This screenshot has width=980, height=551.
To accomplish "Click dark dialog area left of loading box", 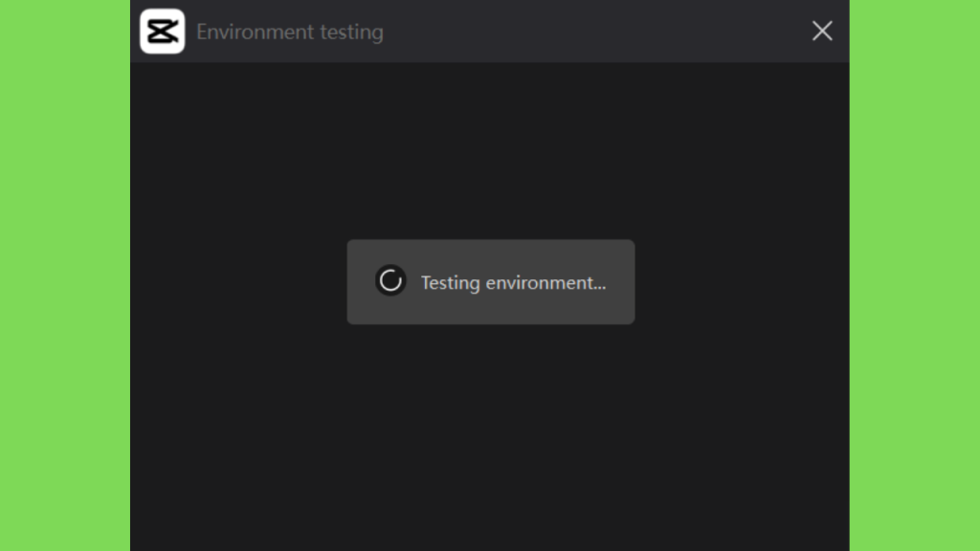I will click(x=238, y=282).
